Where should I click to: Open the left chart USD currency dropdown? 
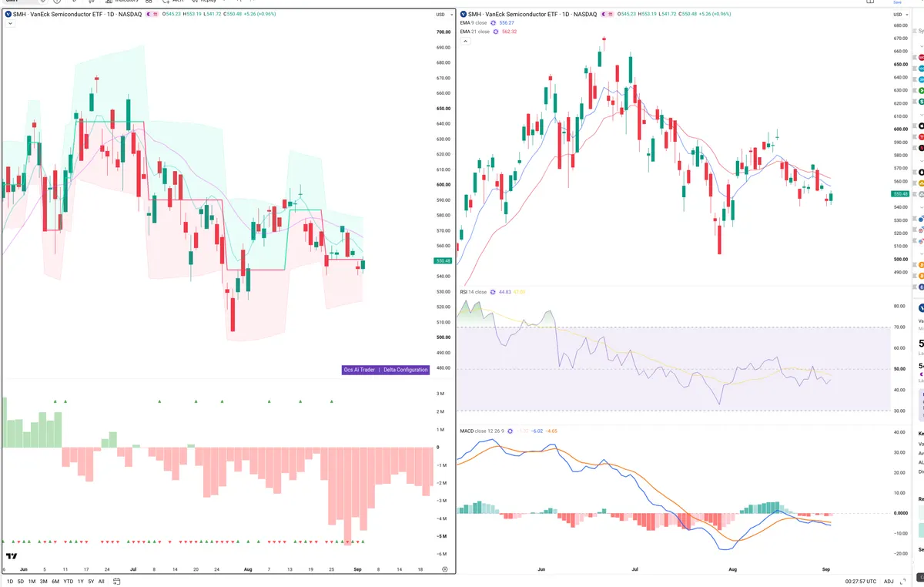[444, 15]
